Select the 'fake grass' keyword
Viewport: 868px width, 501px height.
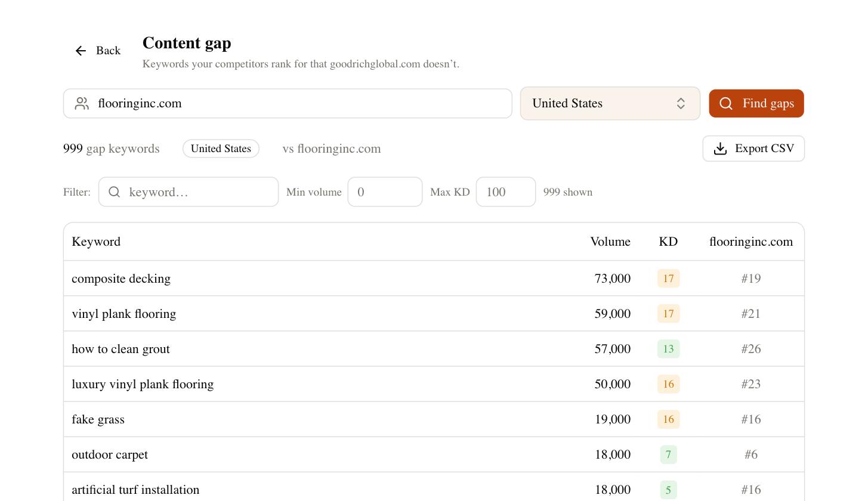[98, 419]
